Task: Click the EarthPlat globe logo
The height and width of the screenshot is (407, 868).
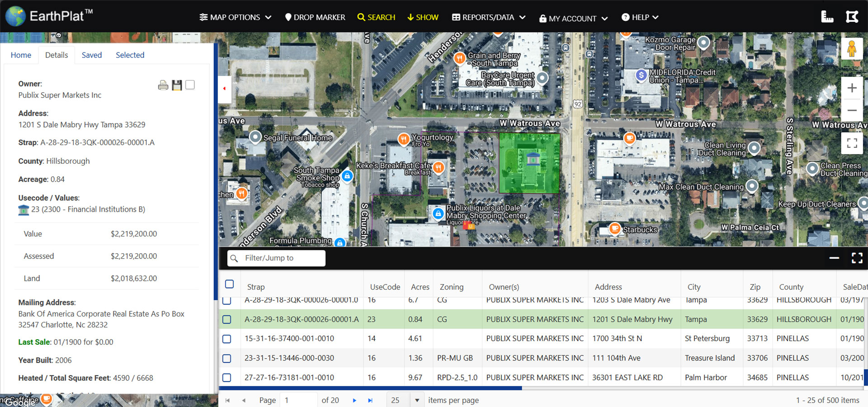Action: tap(15, 16)
